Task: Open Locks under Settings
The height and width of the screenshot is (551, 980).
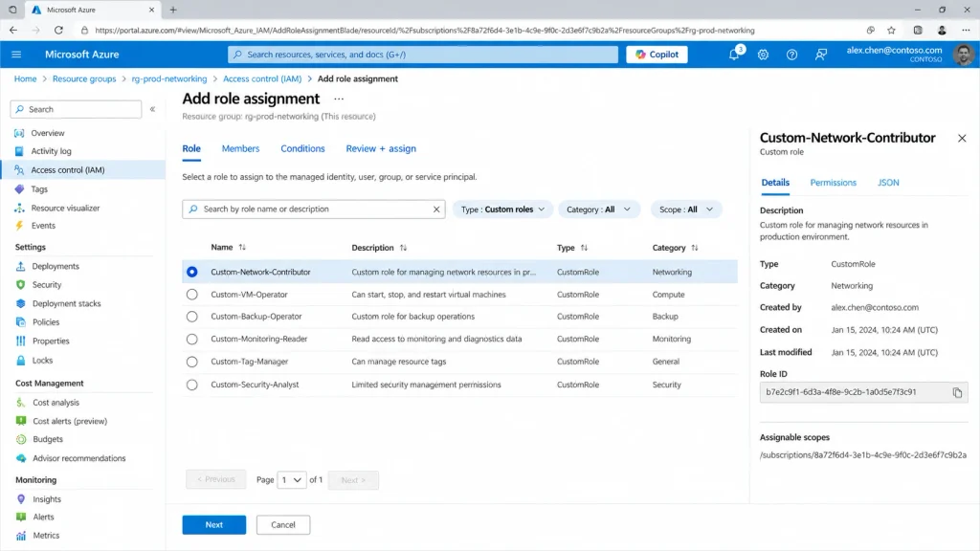Action: point(42,361)
